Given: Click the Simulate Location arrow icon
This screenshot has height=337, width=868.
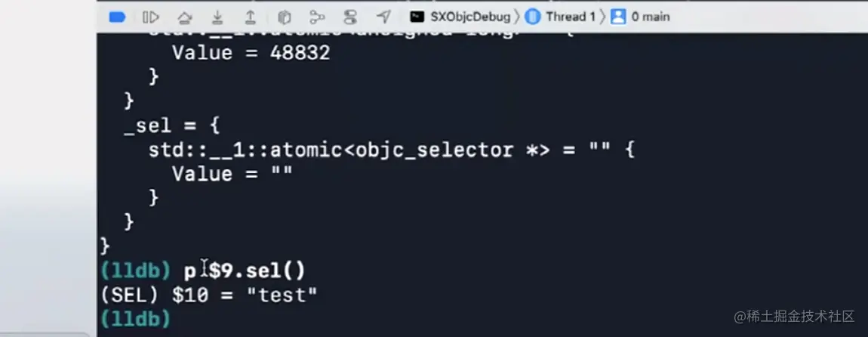Looking at the screenshot, I should tap(384, 17).
